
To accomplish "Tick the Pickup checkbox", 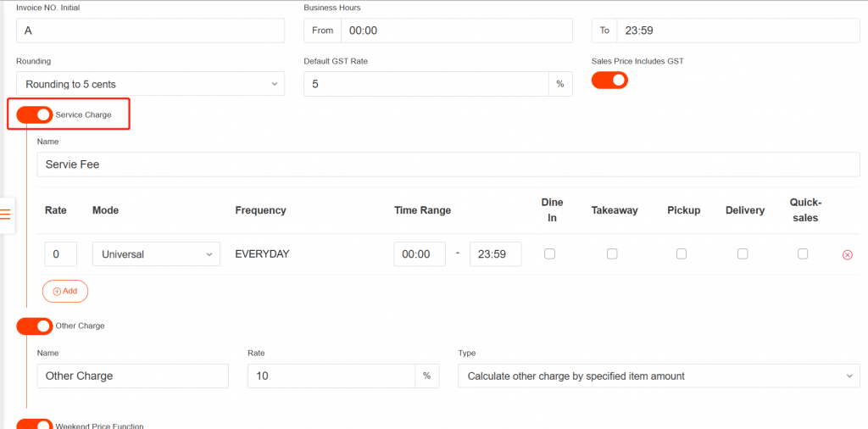I will 682,253.
